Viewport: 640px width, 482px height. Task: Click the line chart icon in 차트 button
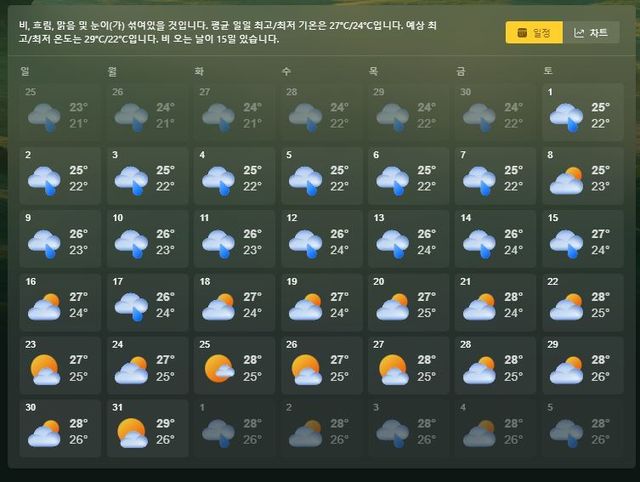(x=579, y=33)
